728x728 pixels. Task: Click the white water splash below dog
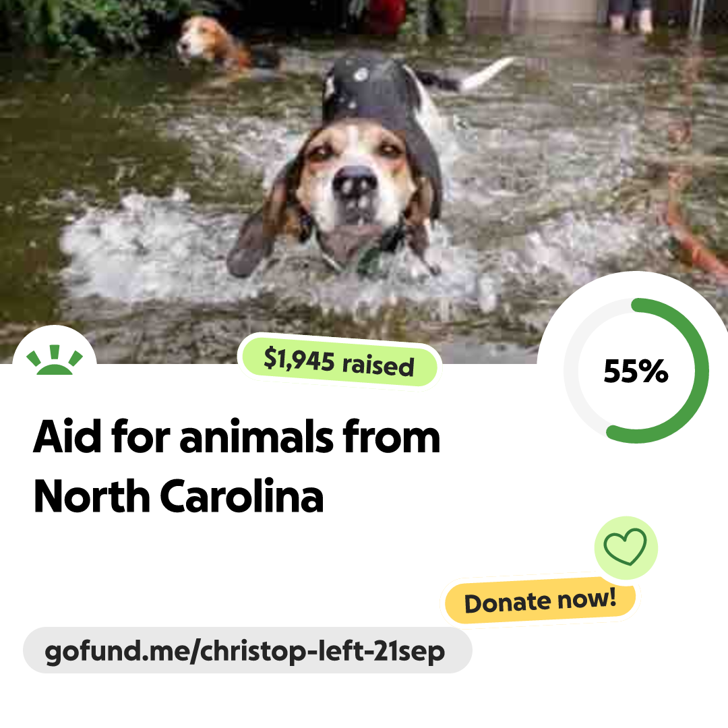tap(278, 260)
